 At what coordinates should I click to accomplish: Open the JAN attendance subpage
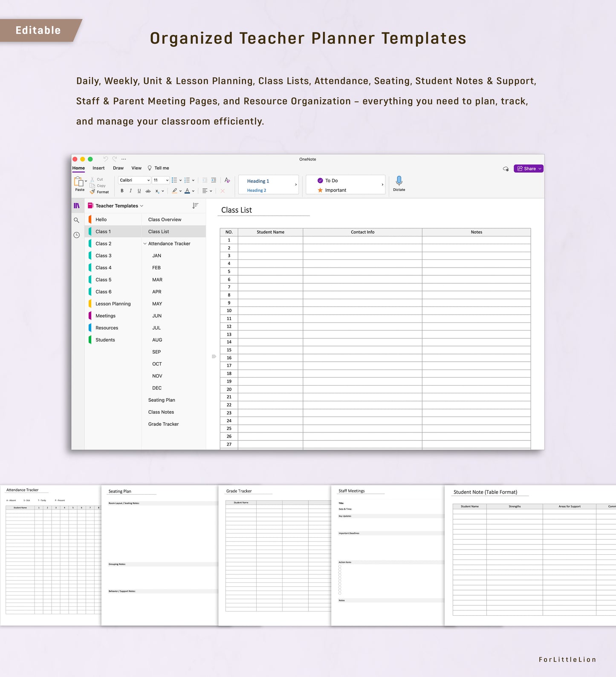click(x=174, y=256)
